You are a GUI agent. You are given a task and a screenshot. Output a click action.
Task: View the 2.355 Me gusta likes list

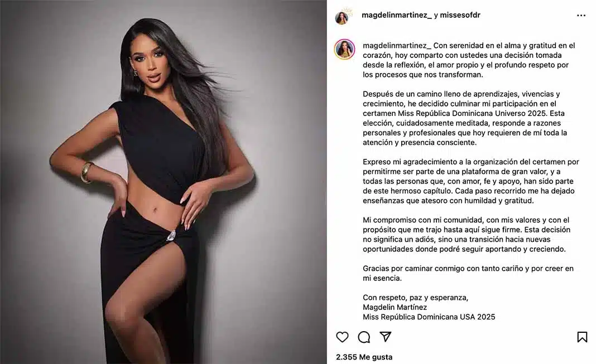coord(364,357)
